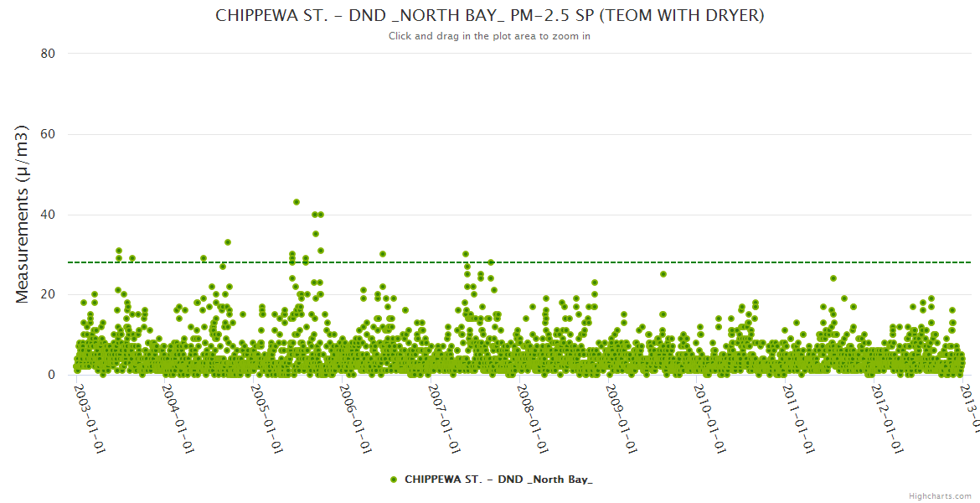Click the 2003-01-01 x-axis label

[89, 417]
